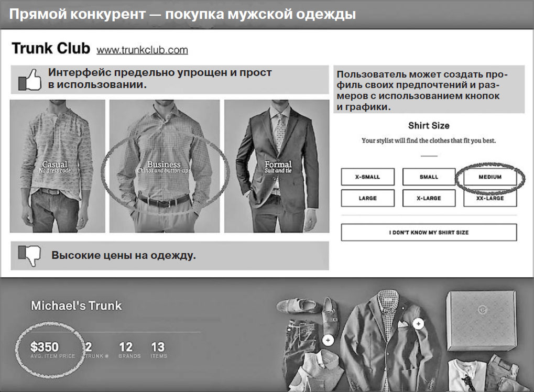
Task: Click the monk strap shoes image
Action: [308, 319]
